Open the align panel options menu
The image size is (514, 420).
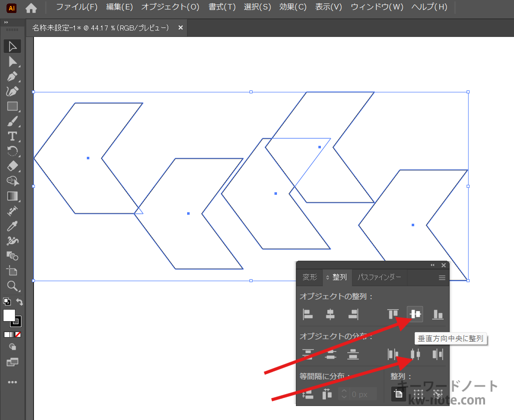442,278
